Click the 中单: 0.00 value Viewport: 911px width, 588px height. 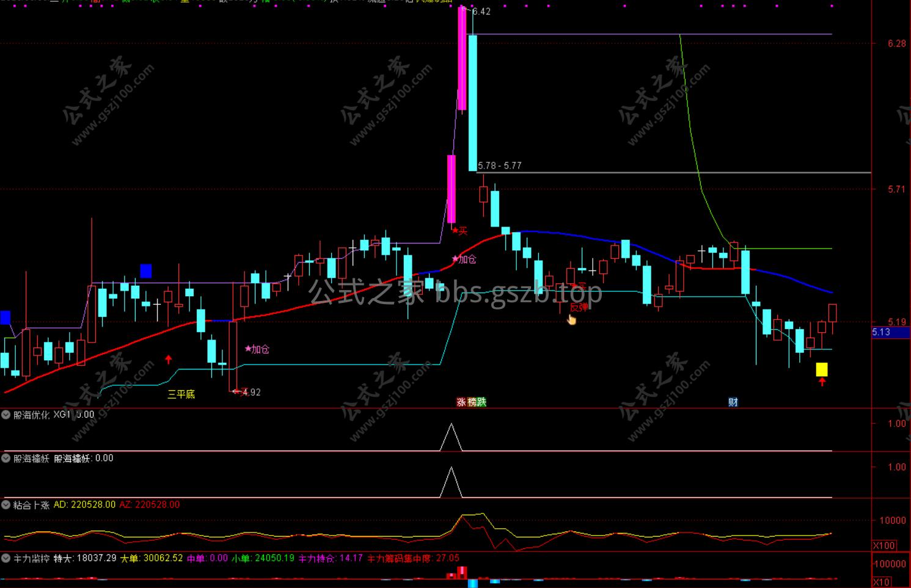[207, 558]
